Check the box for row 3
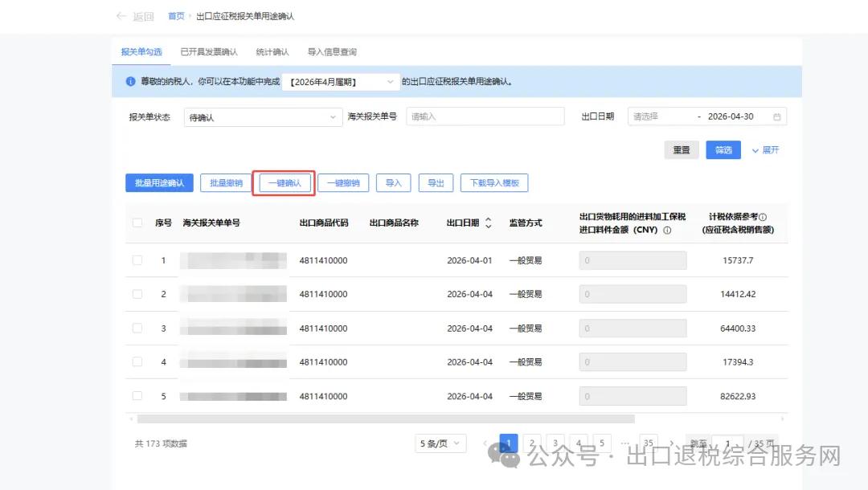Screen dimensions: 868x490 137,328
